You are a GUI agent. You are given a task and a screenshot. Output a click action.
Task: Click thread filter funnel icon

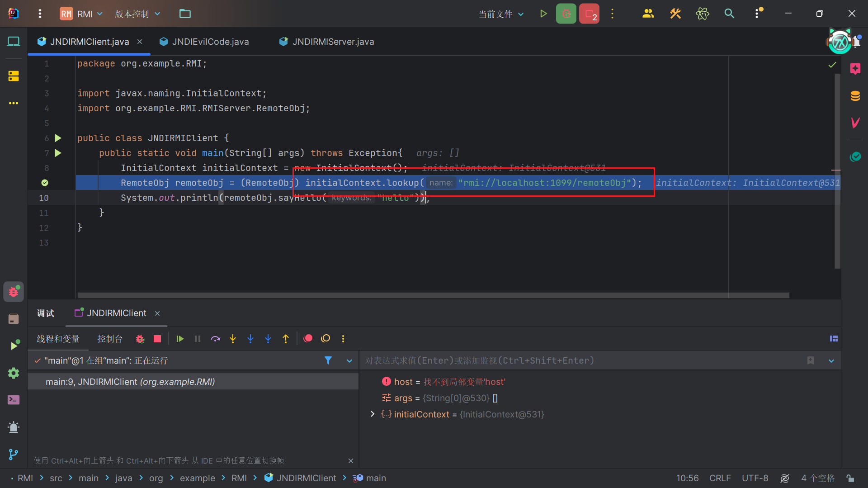328,360
